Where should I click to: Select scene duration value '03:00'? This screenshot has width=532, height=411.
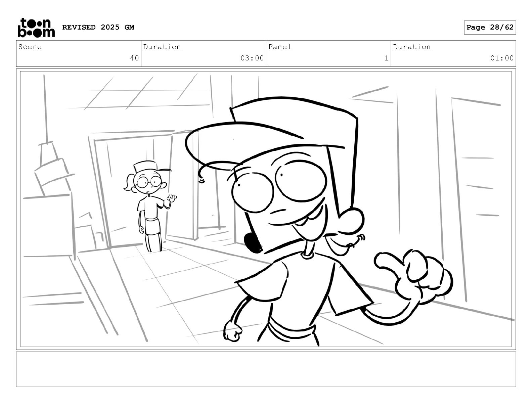[x=252, y=58]
